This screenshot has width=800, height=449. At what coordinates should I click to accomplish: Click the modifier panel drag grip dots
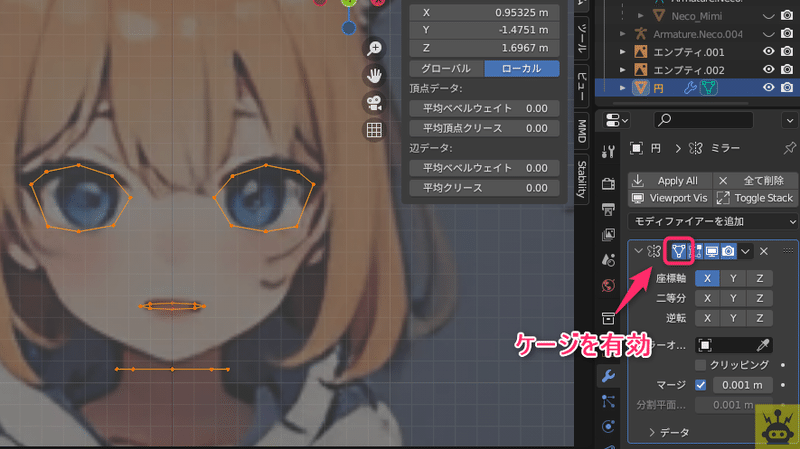[788, 251]
